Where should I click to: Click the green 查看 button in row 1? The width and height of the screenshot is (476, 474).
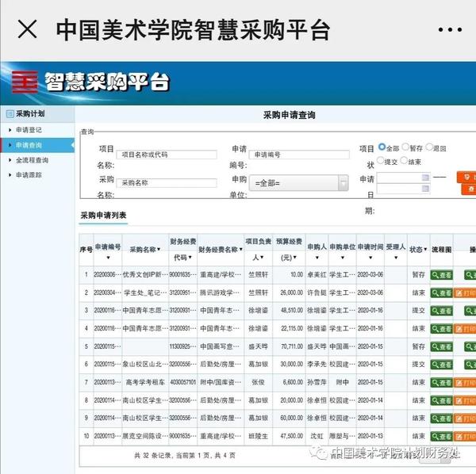tap(441, 275)
